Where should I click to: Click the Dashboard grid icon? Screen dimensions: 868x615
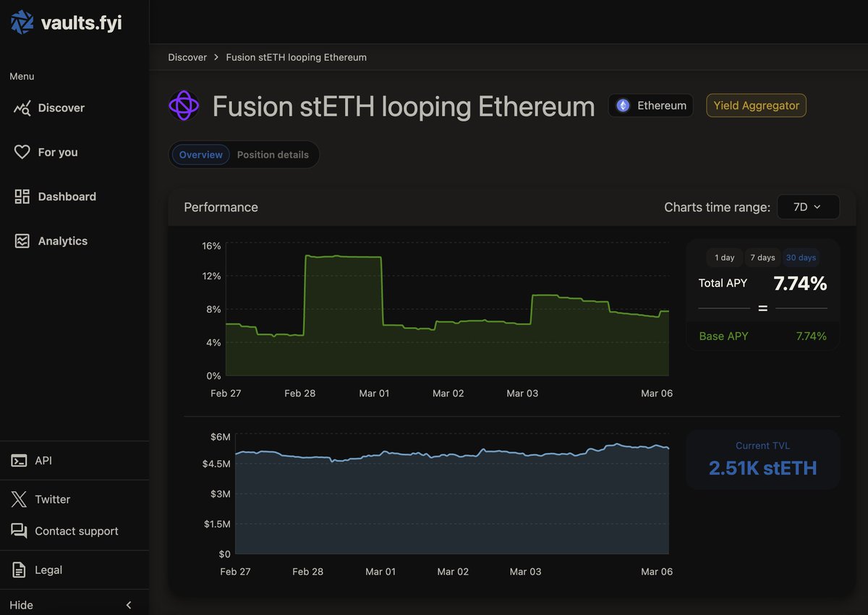(x=22, y=197)
